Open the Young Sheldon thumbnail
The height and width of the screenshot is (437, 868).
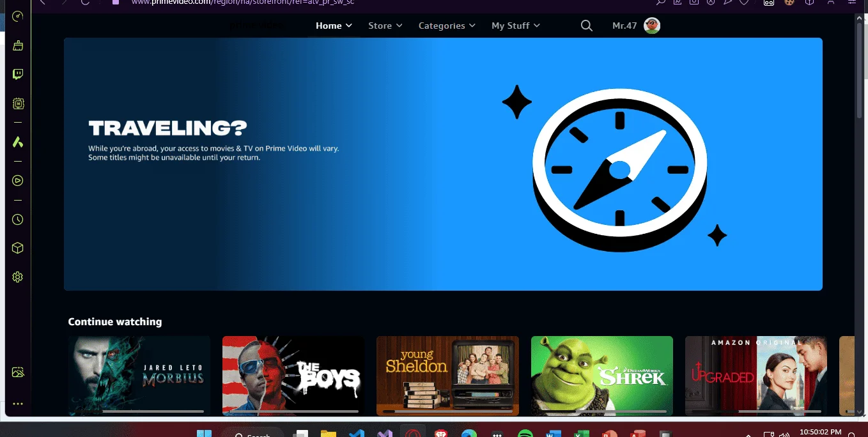click(447, 376)
